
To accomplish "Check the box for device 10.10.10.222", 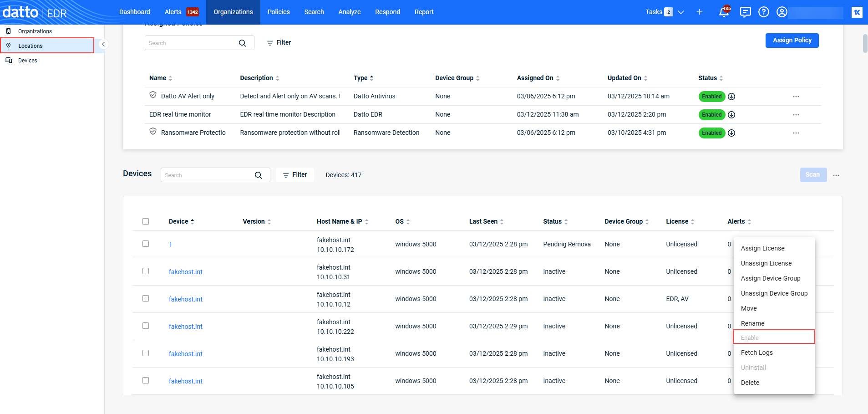I will tap(146, 326).
